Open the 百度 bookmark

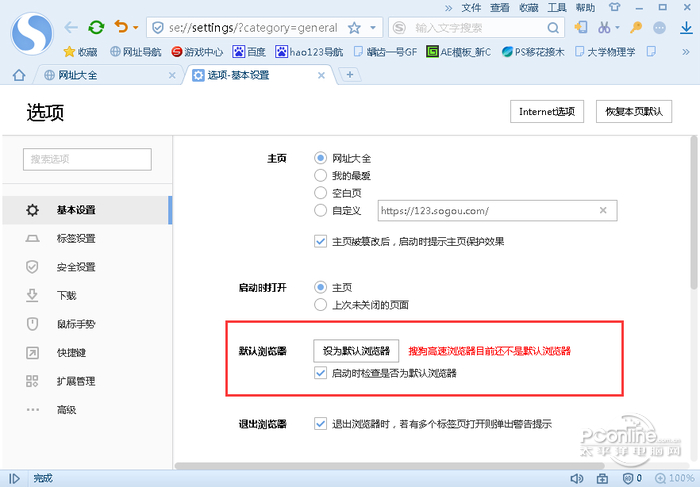click(x=249, y=52)
